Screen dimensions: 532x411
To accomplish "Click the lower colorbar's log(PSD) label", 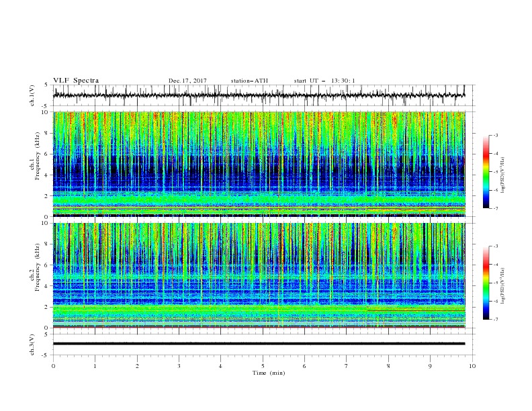I will 503,285.
